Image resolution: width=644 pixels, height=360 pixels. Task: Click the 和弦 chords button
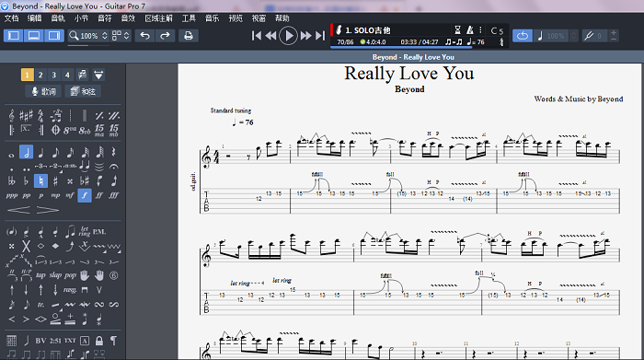(x=83, y=91)
